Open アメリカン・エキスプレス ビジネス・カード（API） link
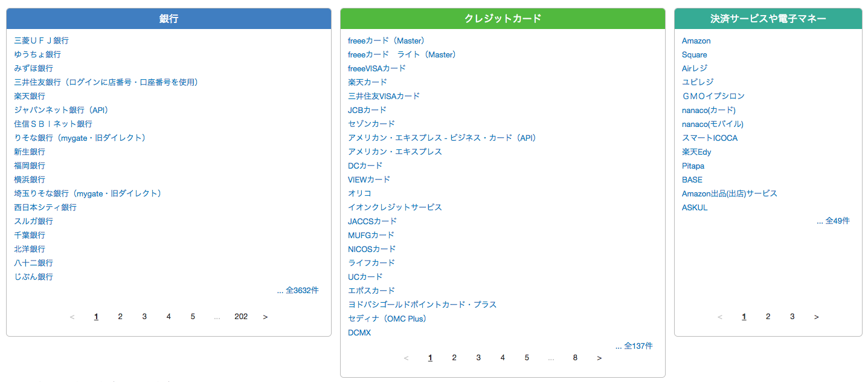Screen dimensions: 868x382 [442, 138]
